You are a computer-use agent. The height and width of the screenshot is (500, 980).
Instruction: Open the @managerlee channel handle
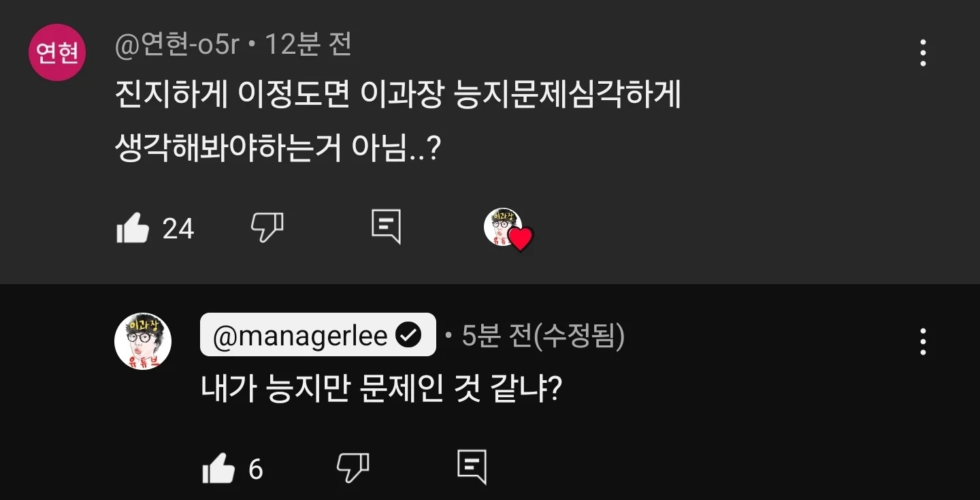[300, 335]
